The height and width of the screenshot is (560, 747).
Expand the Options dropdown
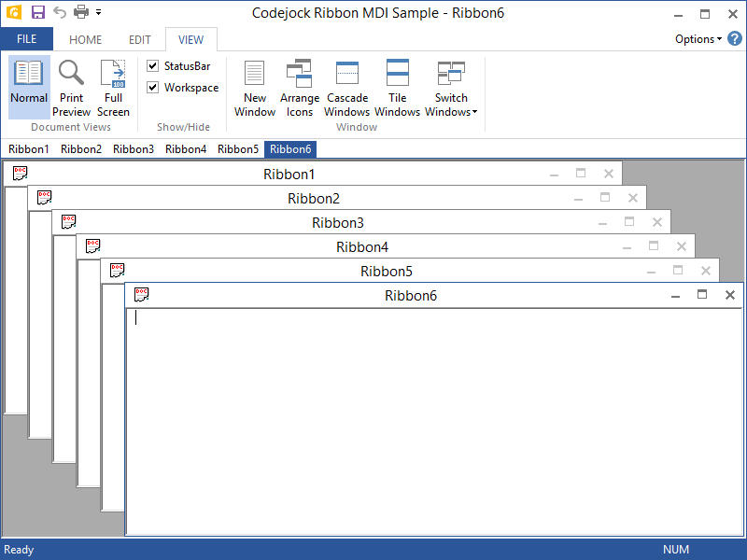(x=697, y=39)
